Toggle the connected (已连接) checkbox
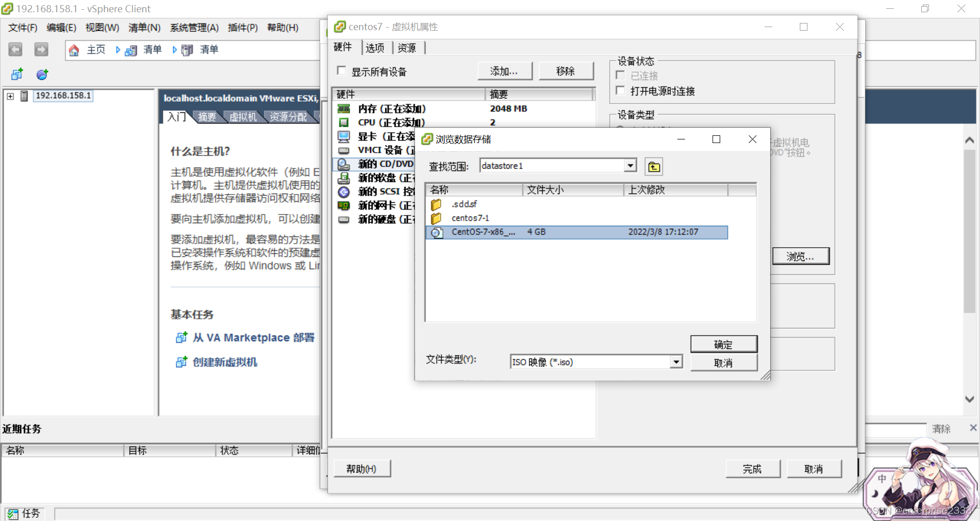The image size is (980, 521). tap(621, 75)
